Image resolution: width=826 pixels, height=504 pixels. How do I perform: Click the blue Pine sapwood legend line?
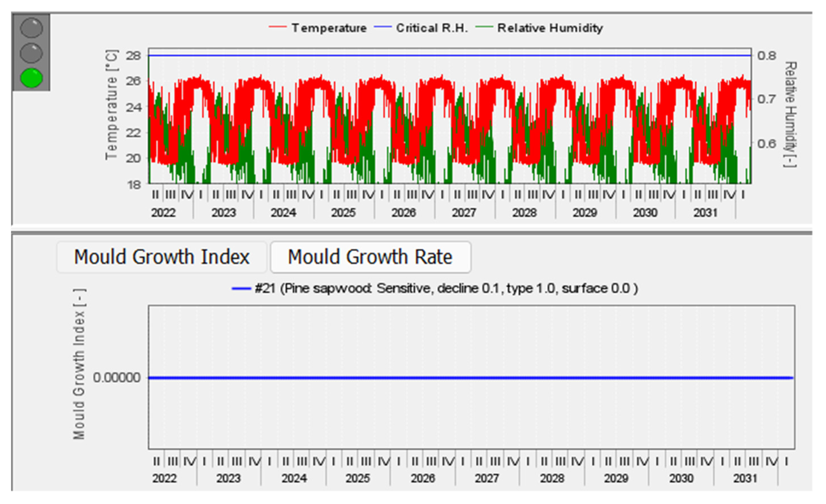tap(241, 288)
